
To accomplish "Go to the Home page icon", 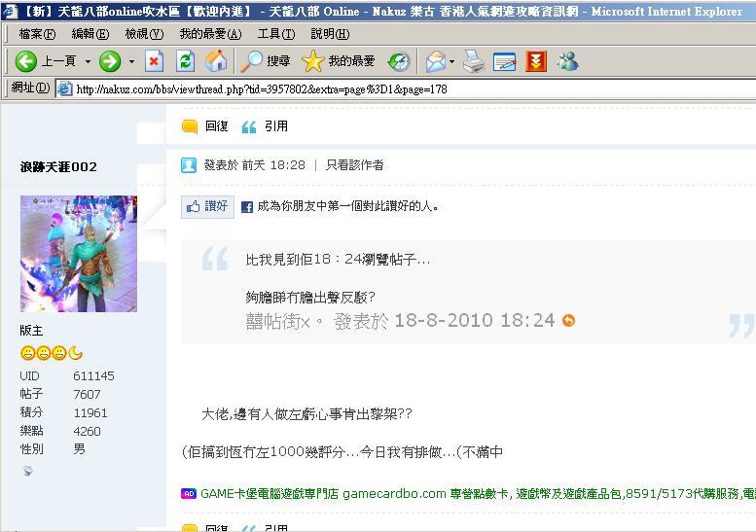I will coord(216,61).
